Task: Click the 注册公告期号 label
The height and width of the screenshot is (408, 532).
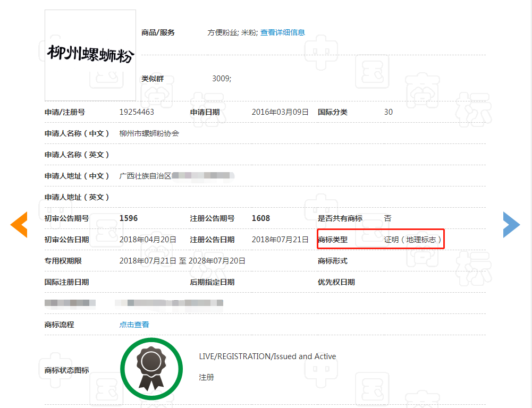Action: 213,218
